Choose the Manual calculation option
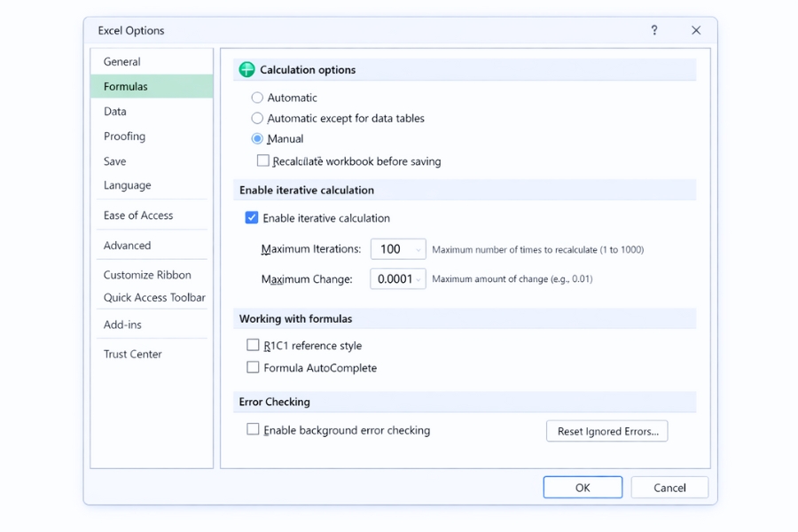 [257, 138]
